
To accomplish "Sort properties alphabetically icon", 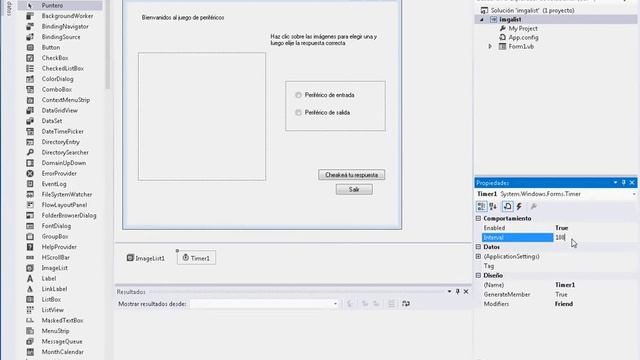I will click(x=493, y=207).
